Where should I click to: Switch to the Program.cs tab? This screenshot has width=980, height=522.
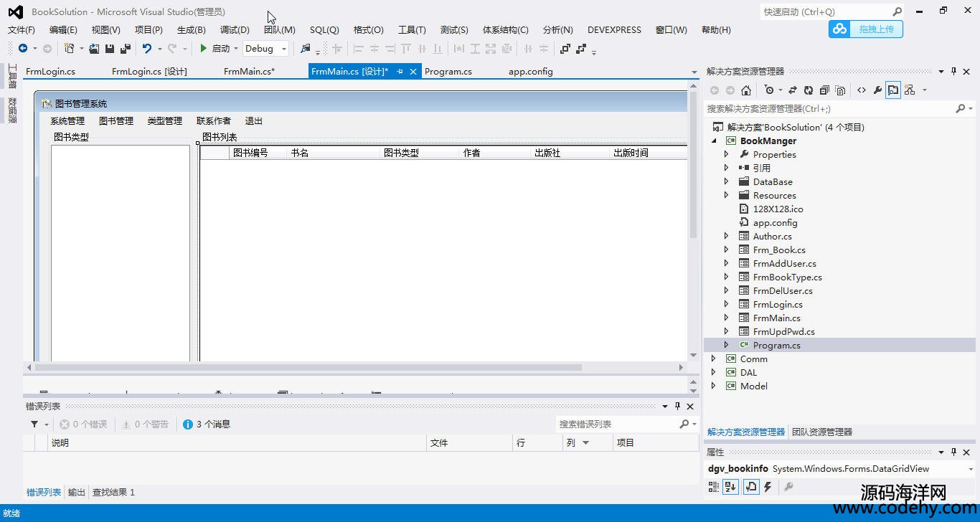(x=448, y=72)
